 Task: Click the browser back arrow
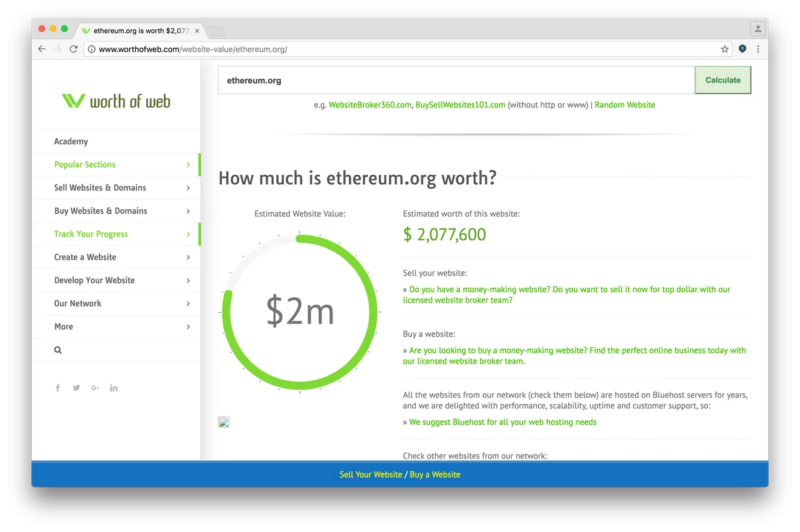tap(42, 49)
